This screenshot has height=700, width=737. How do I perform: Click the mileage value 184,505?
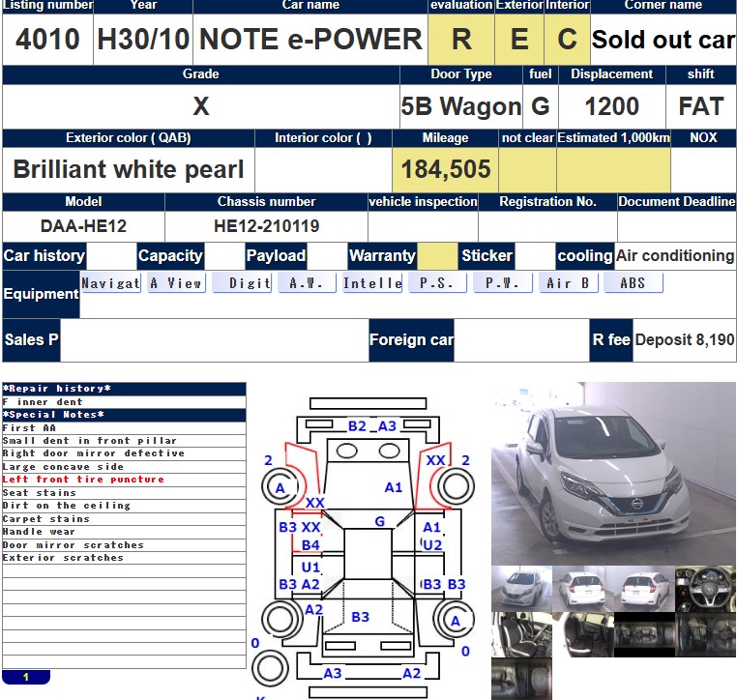pyautogui.click(x=446, y=169)
